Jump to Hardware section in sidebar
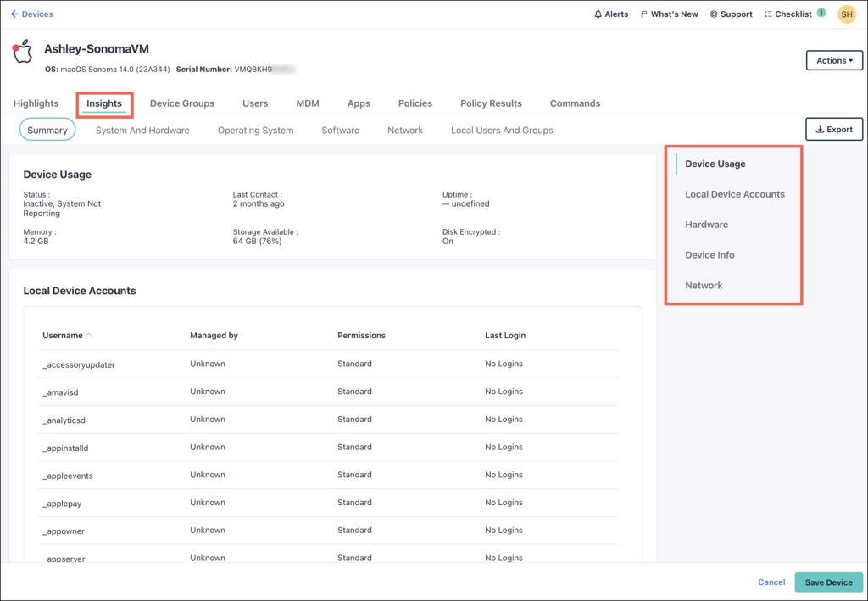This screenshot has width=868, height=601. click(x=706, y=225)
